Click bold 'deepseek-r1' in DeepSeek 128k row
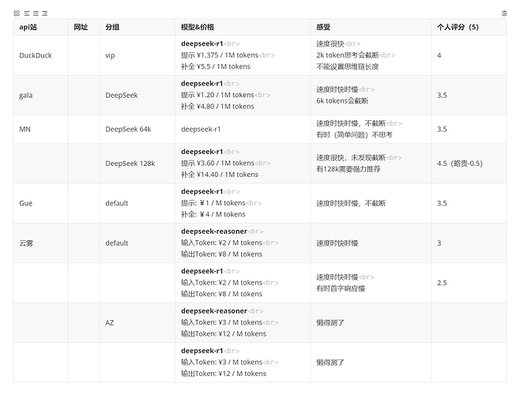This screenshot has height=395, width=532. [x=202, y=152]
